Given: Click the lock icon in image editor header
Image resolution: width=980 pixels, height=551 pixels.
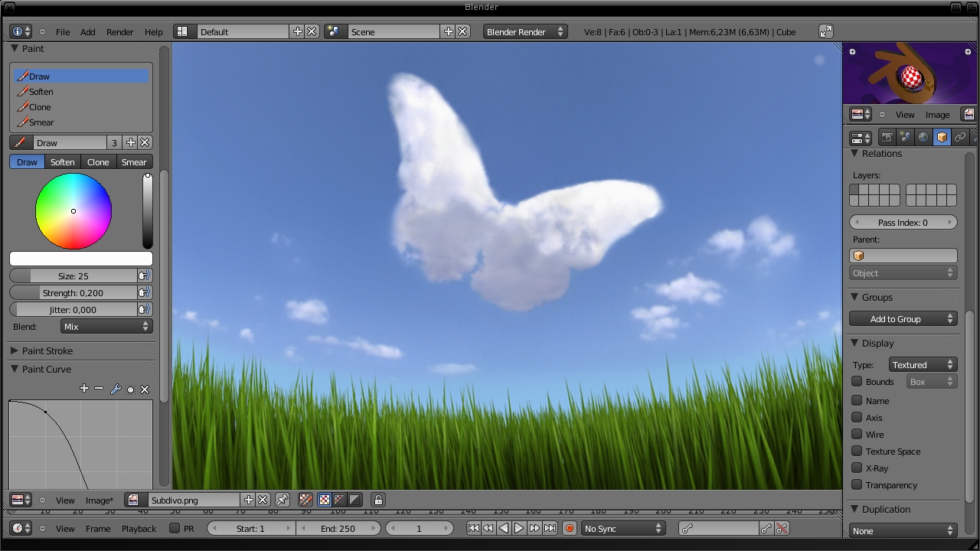Looking at the screenshot, I should point(378,500).
